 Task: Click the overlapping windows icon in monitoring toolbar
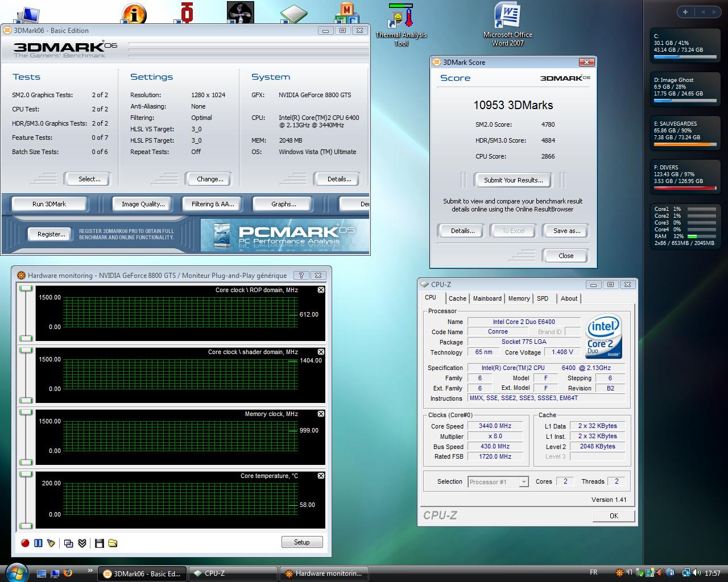69,543
